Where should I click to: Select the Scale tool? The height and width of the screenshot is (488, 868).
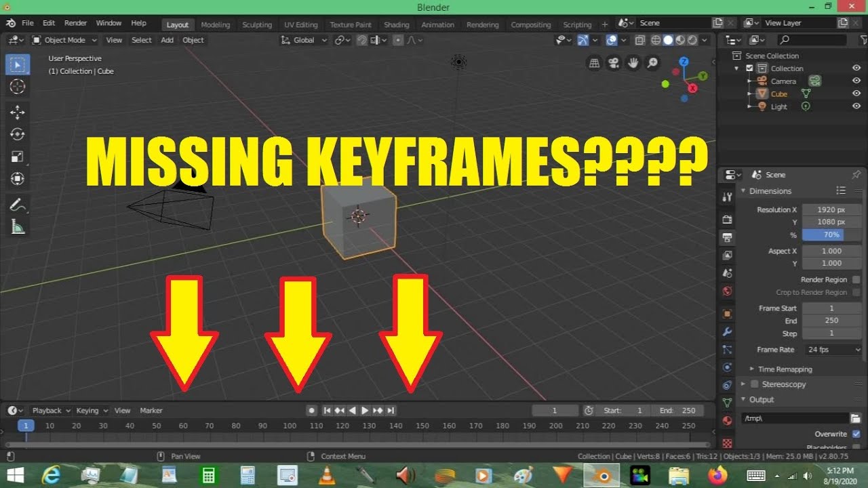[x=18, y=157]
